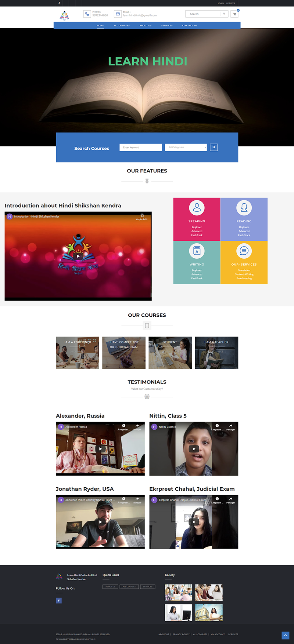Click the header search magnifier icon
This screenshot has width=294, height=644.
click(x=224, y=14)
